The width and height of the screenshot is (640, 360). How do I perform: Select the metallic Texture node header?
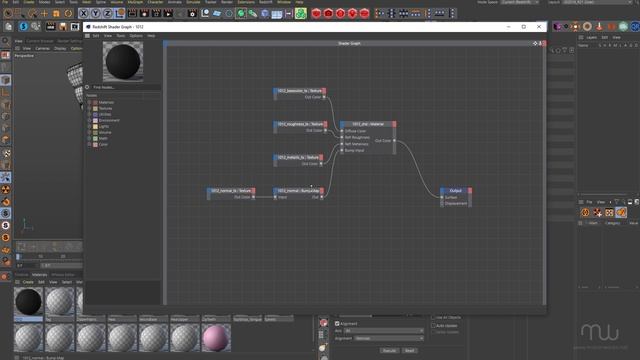(298, 157)
